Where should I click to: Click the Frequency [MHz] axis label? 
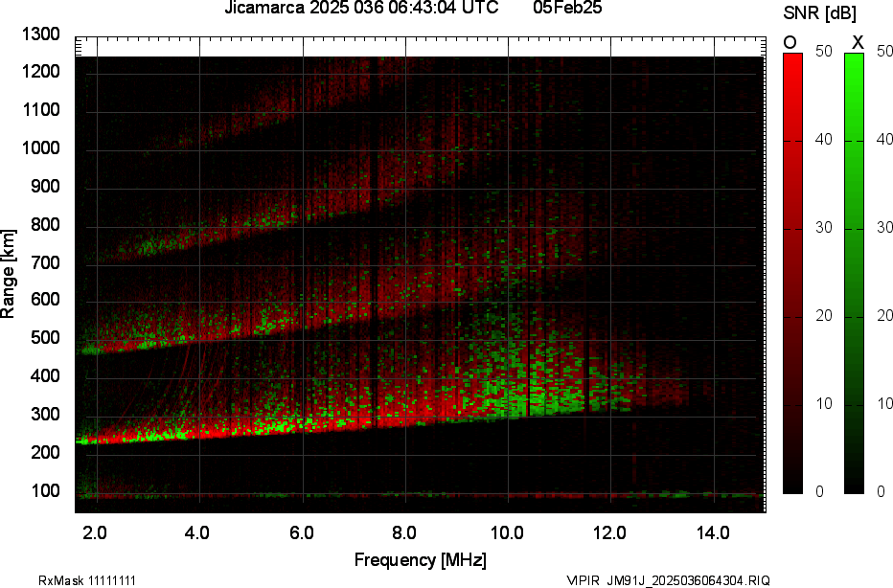point(421,560)
